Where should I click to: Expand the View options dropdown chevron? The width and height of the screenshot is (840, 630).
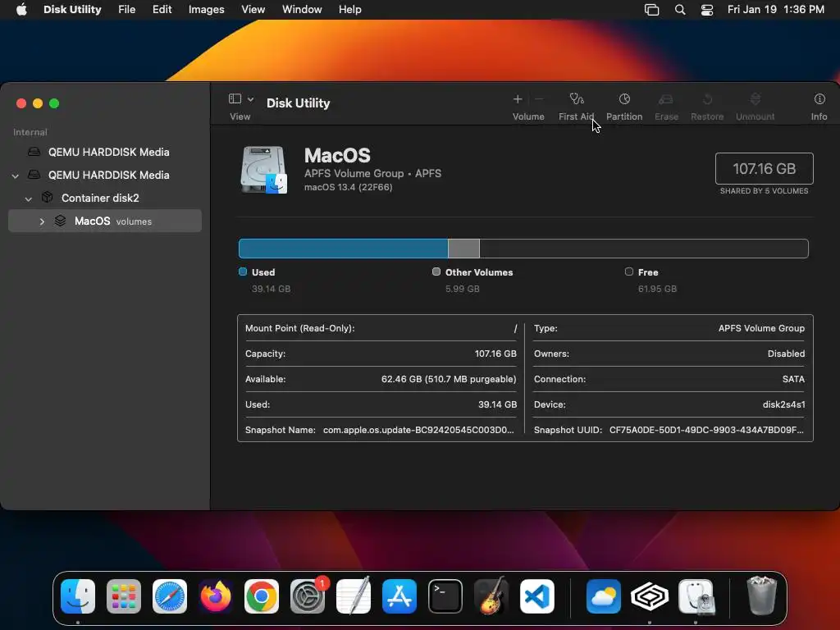(x=250, y=99)
